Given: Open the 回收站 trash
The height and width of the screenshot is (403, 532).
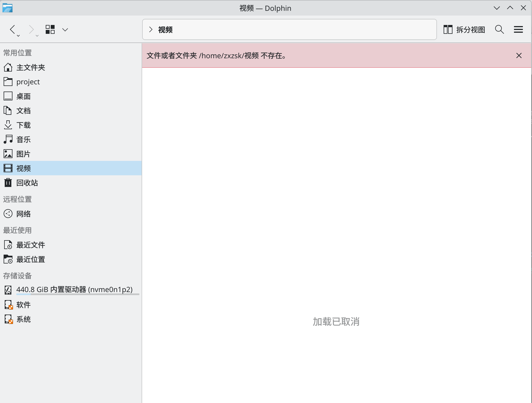Looking at the screenshot, I should pyautogui.click(x=27, y=183).
